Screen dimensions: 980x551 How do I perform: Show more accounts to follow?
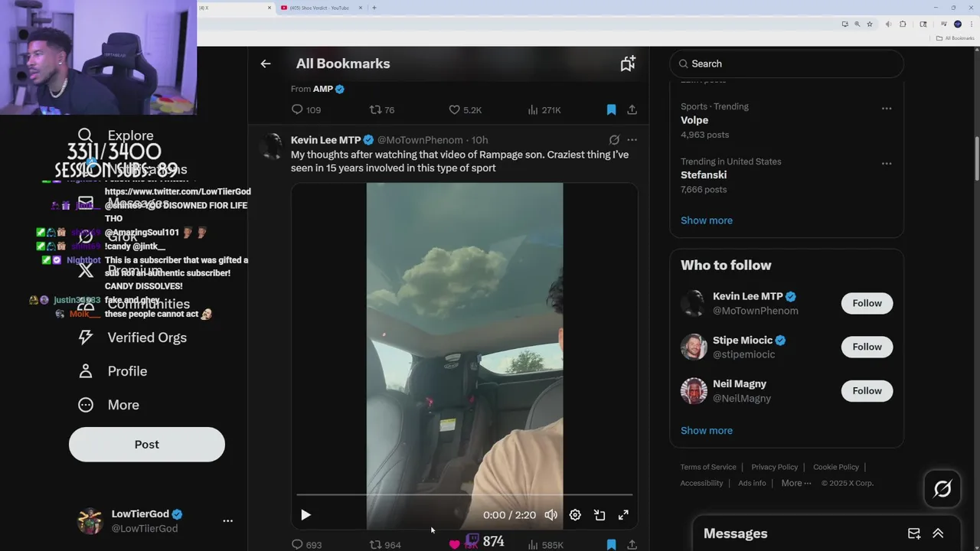pos(706,431)
